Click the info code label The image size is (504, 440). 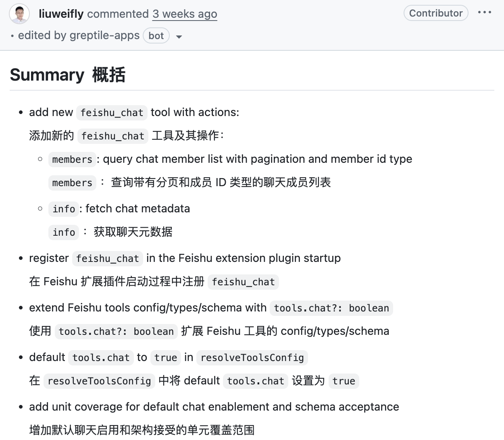[x=63, y=209]
